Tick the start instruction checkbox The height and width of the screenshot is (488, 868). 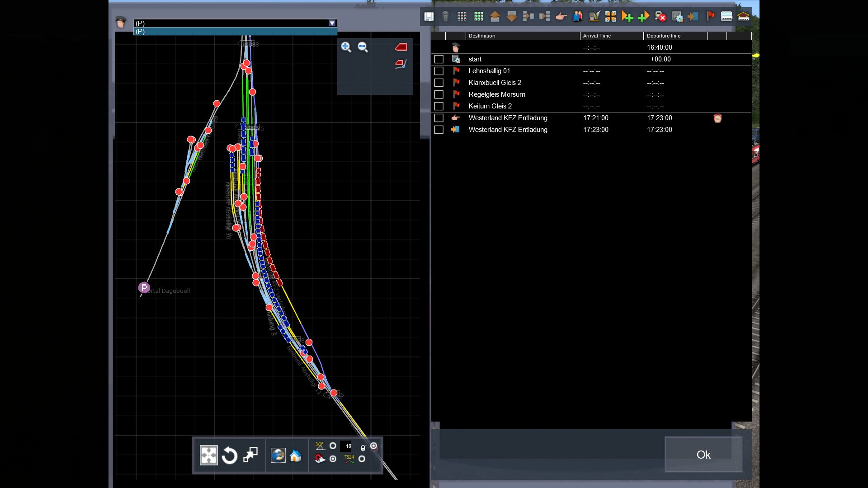[439, 59]
